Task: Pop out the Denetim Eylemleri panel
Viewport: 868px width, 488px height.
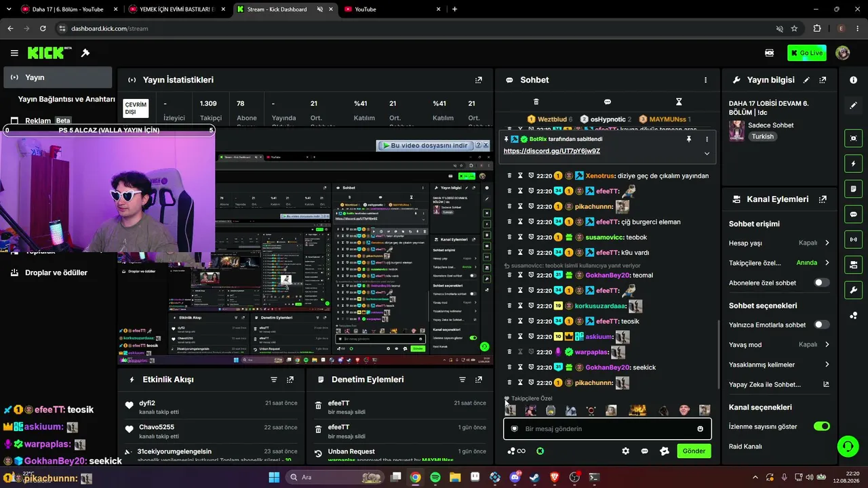Action: tap(479, 380)
